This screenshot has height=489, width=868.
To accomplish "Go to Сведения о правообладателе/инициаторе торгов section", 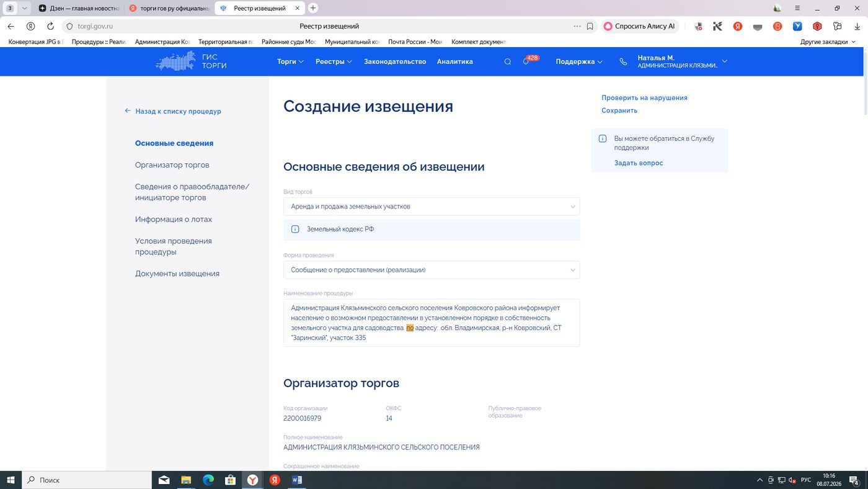I will 192,192.
